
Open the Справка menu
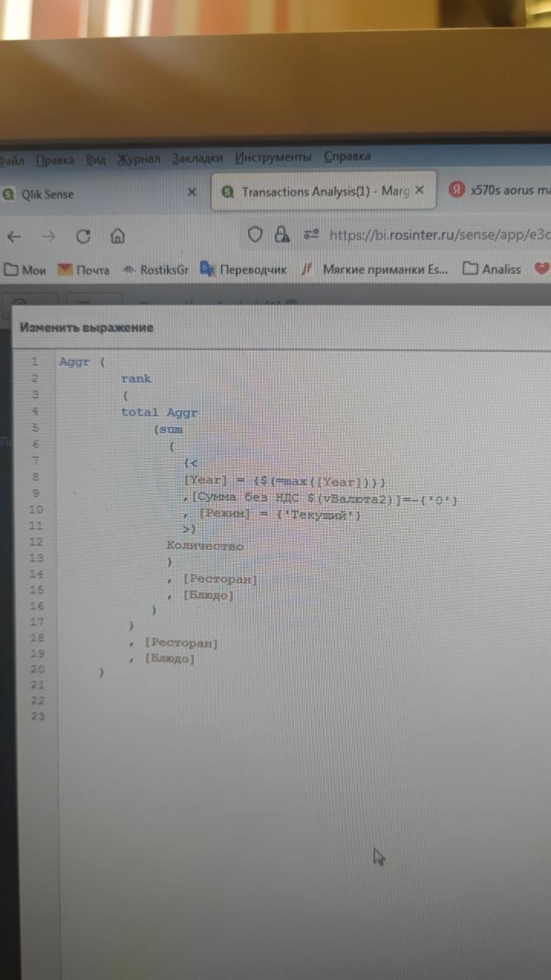(x=347, y=156)
